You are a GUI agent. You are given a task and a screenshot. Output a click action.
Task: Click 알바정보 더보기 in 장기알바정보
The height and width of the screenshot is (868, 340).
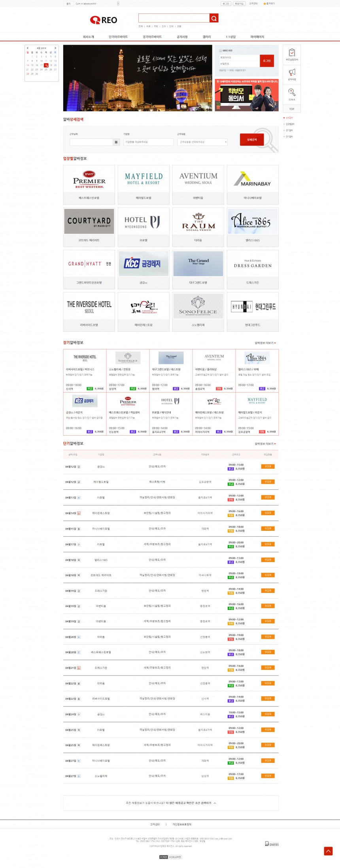pos(265,343)
